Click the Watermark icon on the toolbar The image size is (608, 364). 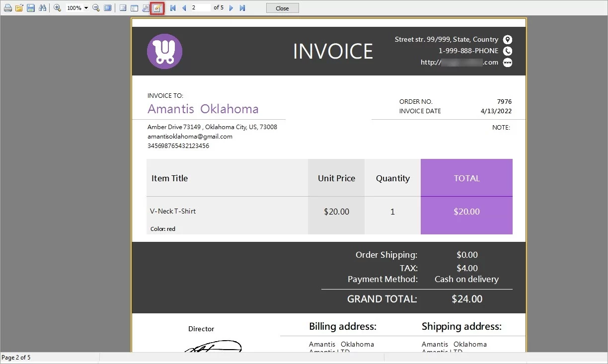pyautogui.click(x=123, y=7)
